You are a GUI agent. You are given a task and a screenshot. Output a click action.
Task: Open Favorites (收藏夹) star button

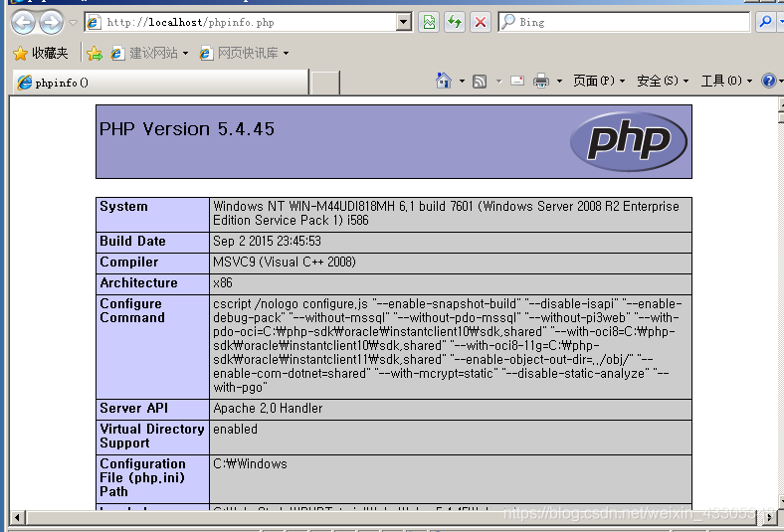41,53
